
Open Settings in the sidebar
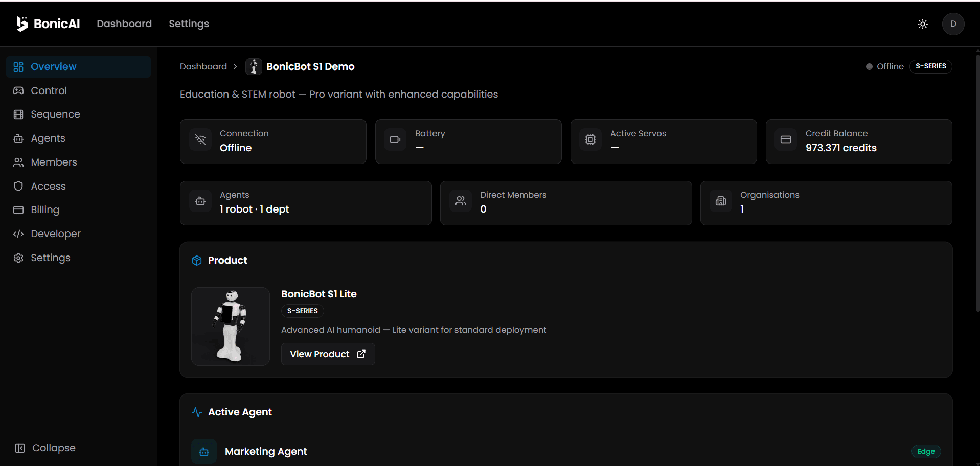click(79, 258)
